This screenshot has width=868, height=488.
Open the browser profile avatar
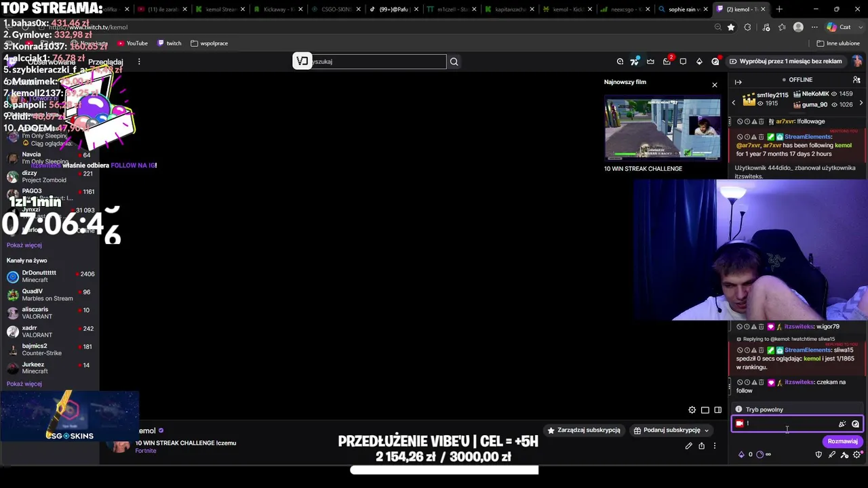(x=798, y=27)
